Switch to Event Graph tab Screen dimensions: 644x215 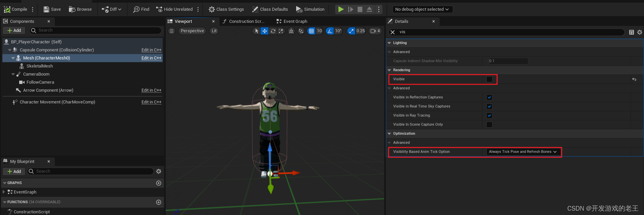coord(295,21)
